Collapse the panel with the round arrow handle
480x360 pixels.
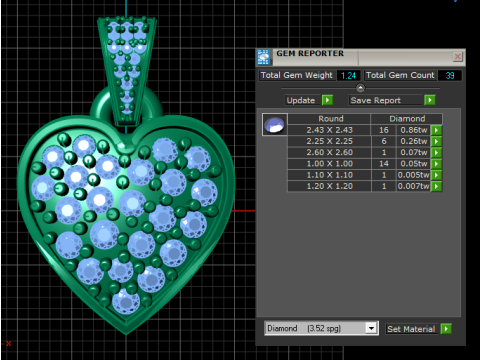click(x=360, y=88)
